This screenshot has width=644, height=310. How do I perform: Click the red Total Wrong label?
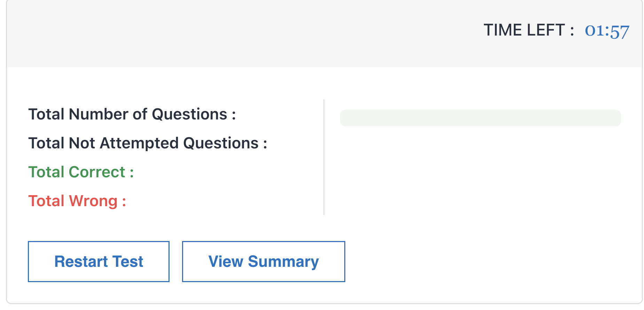click(x=77, y=201)
